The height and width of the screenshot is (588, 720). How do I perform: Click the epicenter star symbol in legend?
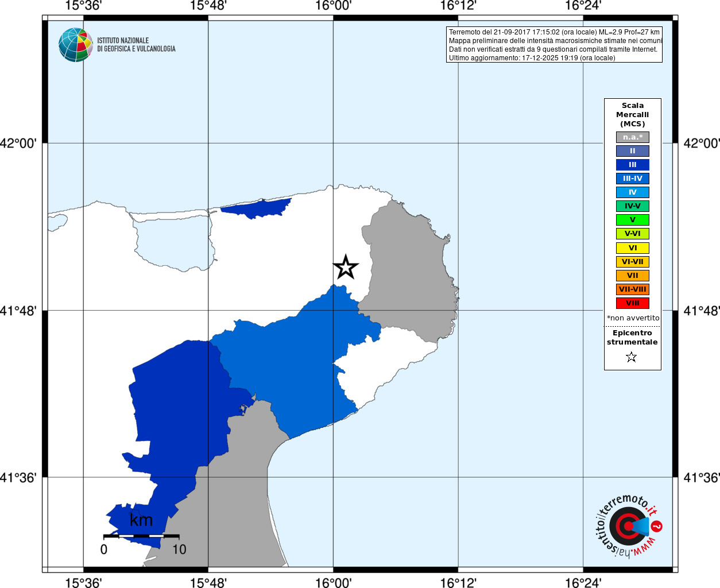pyautogui.click(x=632, y=357)
